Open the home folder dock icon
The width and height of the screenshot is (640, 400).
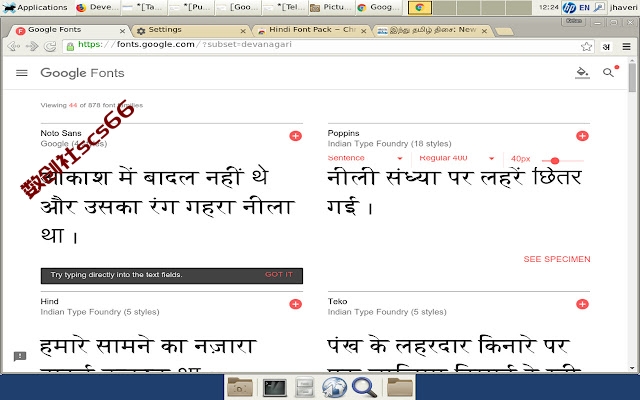click(x=240, y=387)
